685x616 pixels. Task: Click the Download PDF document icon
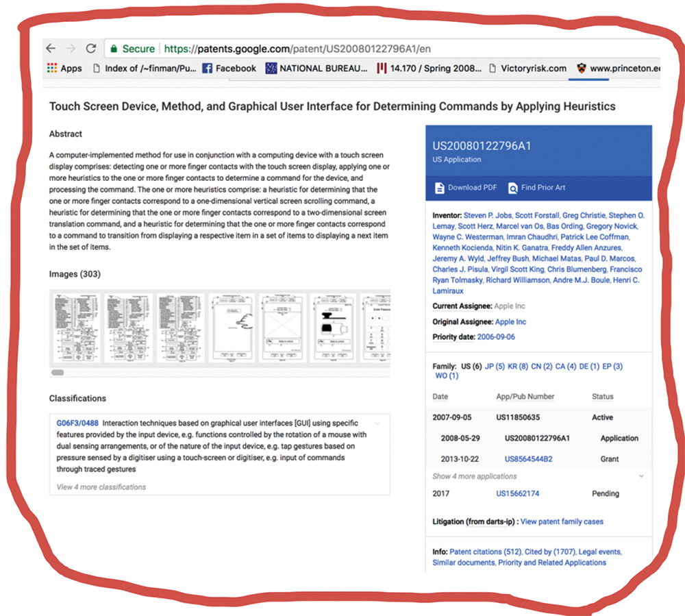pos(439,188)
